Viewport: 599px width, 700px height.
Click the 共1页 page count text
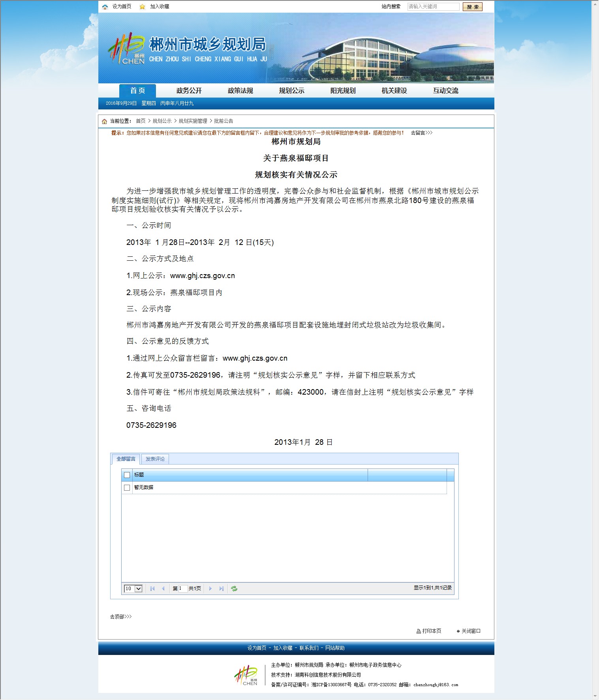point(195,589)
